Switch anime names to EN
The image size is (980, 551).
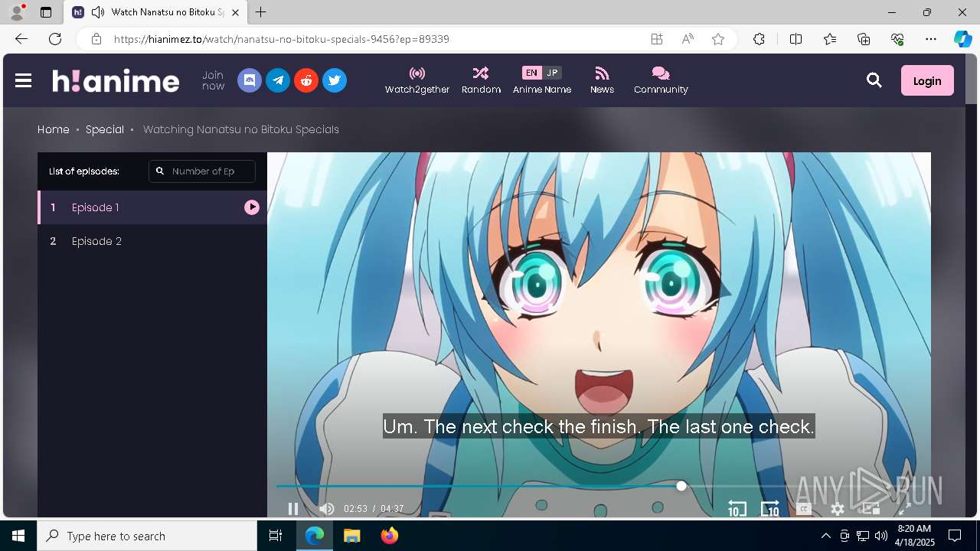[x=531, y=73]
